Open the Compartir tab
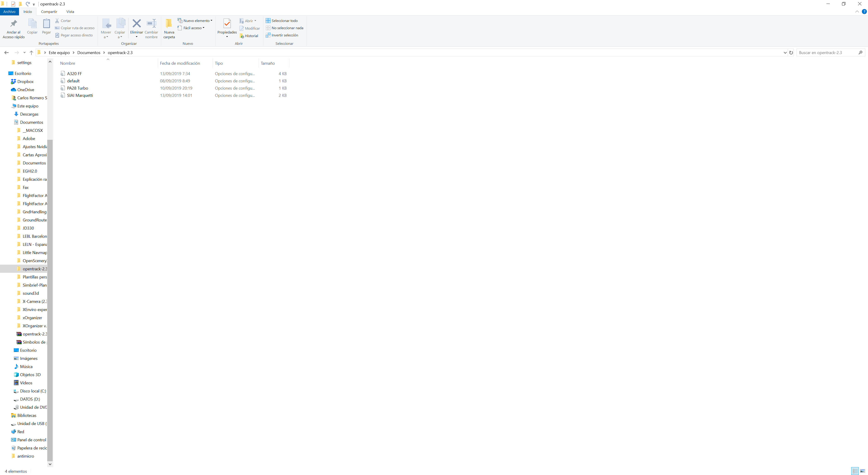The width and height of the screenshot is (868, 475). tap(49, 12)
